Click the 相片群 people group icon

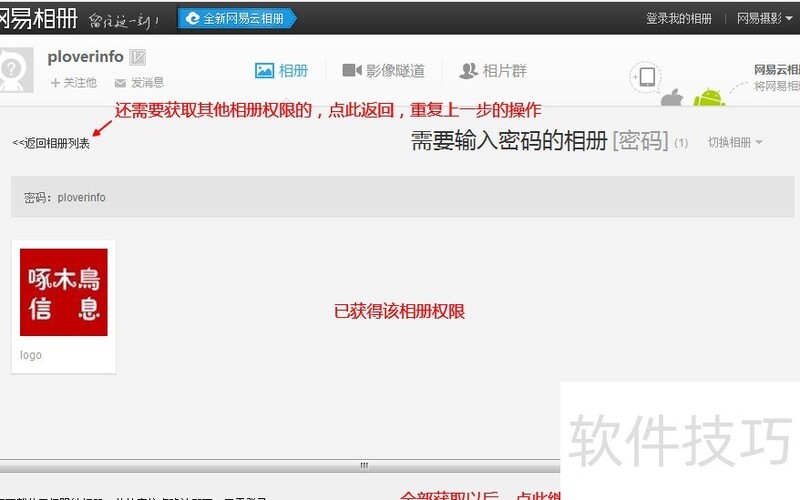tap(468, 71)
